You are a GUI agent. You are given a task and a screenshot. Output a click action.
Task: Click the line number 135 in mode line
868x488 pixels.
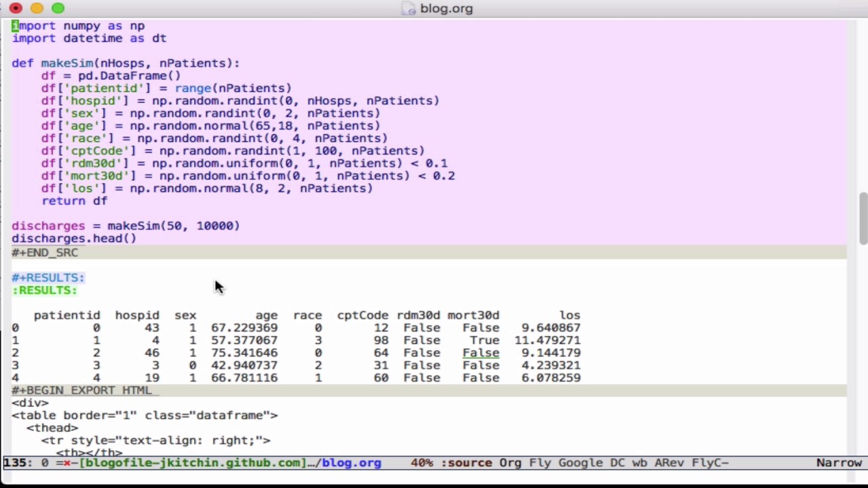[x=14, y=463]
